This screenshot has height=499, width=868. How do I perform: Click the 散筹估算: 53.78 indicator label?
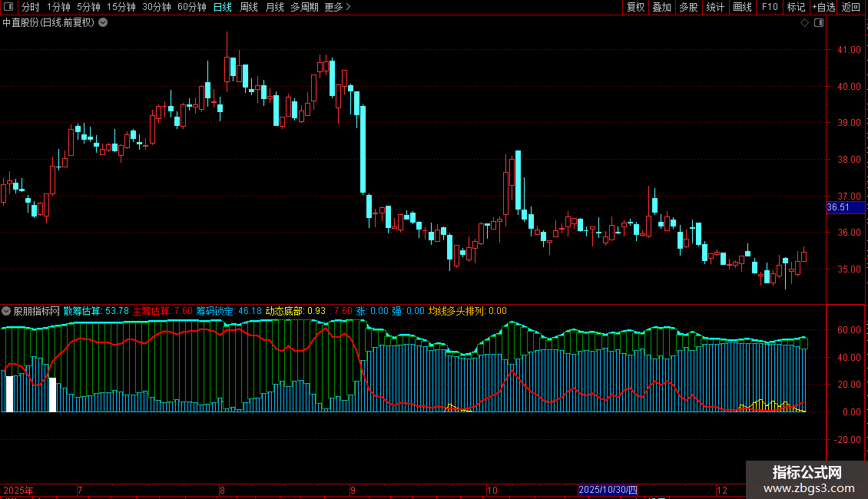coord(96,311)
